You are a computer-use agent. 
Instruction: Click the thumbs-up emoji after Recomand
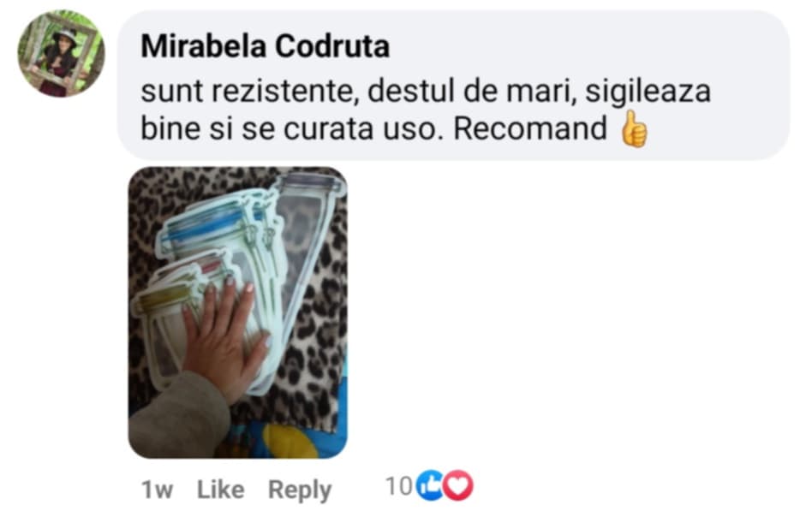click(x=634, y=129)
